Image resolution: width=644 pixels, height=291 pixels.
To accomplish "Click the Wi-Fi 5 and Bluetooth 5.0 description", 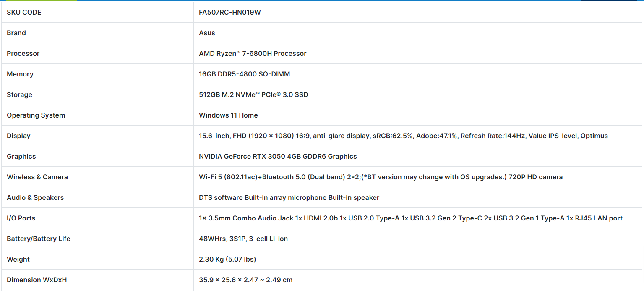I will [381, 177].
